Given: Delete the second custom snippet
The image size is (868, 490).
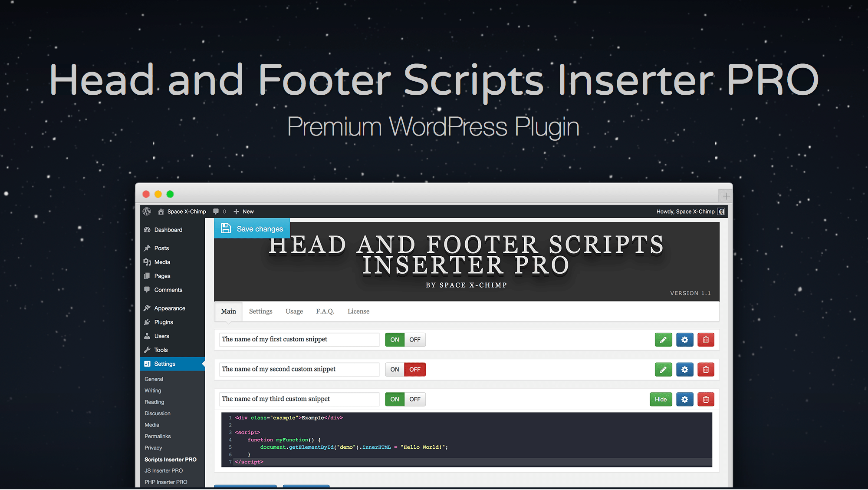Looking at the screenshot, I should pyautogui.click(x=706, y=370).
